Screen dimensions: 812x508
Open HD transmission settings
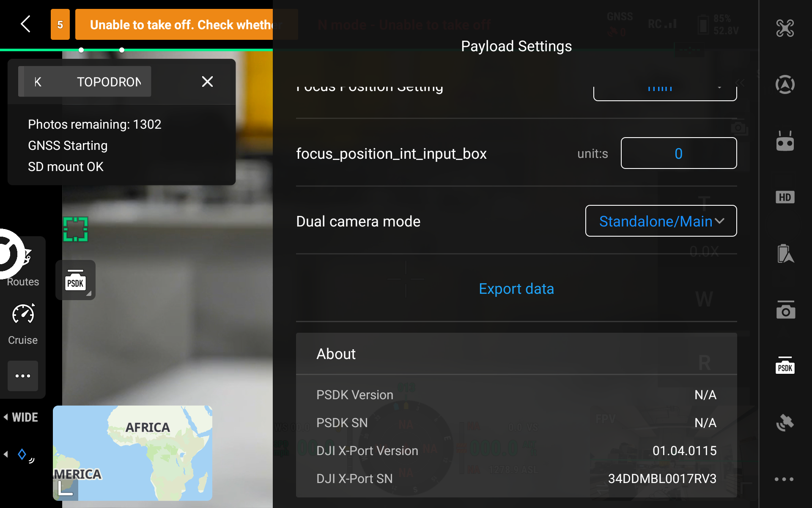coord(785,197)
